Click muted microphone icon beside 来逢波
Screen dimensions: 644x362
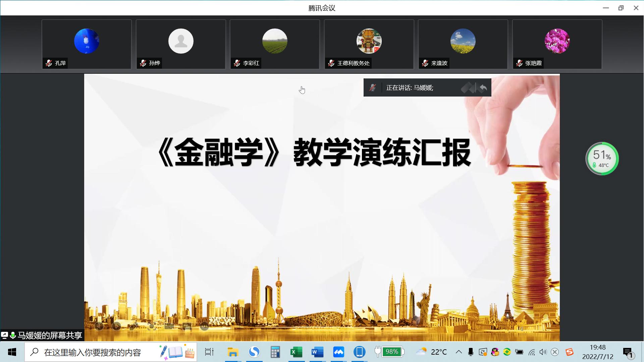425,63
